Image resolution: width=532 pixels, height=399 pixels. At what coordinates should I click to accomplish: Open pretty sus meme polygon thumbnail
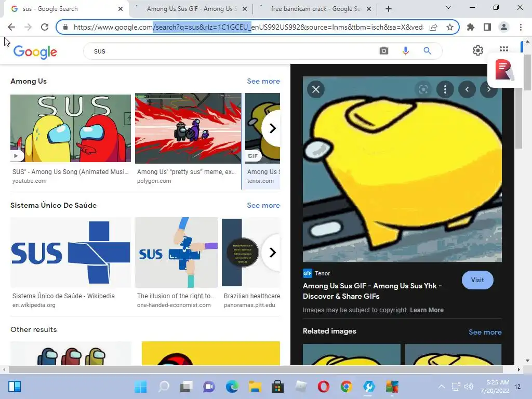(x=188, y=128)
